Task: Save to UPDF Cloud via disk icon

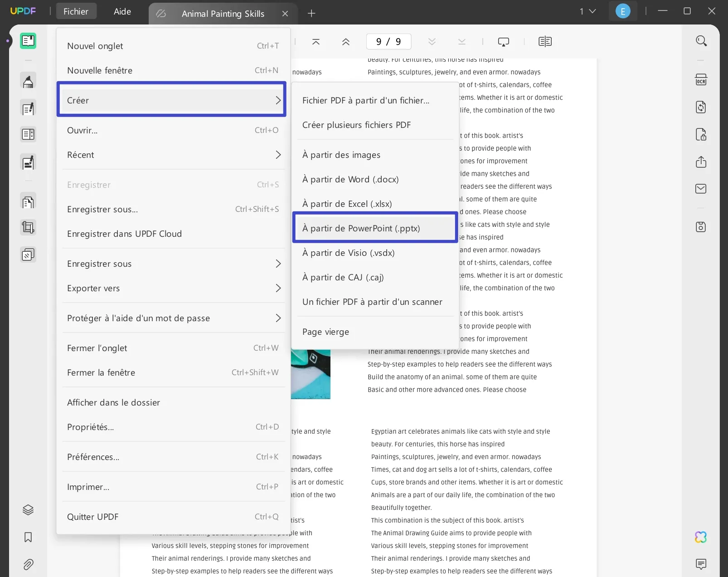Action: [701, 227]
